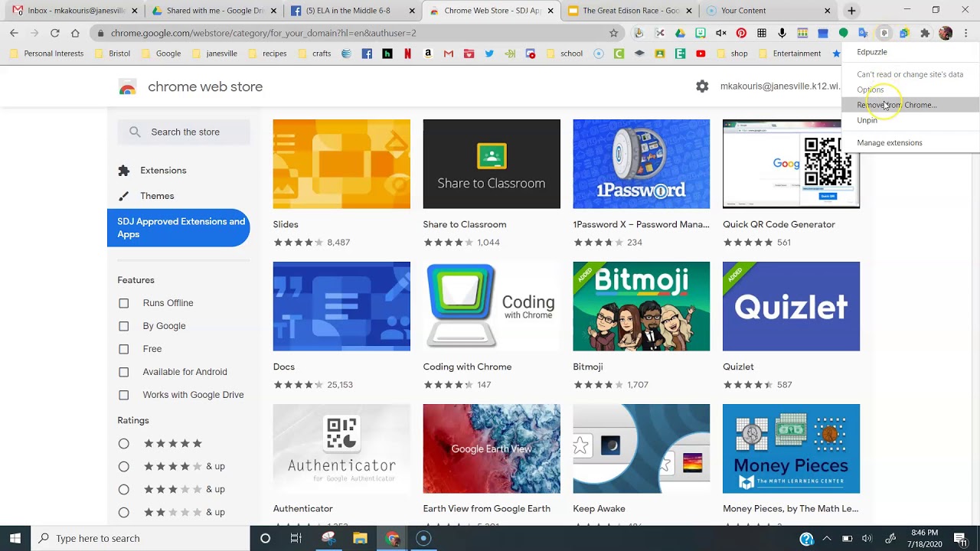Select the four stars & up rating

pyautogui.click(x=123, y=466)
